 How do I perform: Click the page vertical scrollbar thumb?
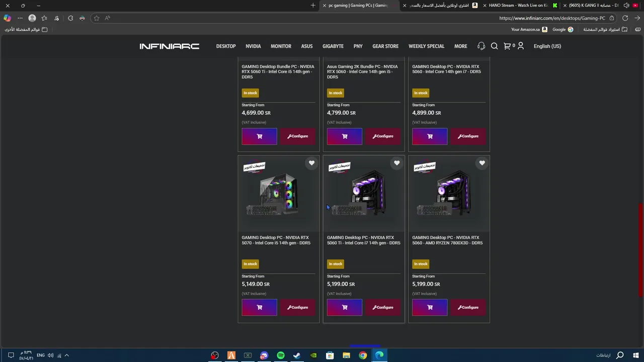point(640,249)
